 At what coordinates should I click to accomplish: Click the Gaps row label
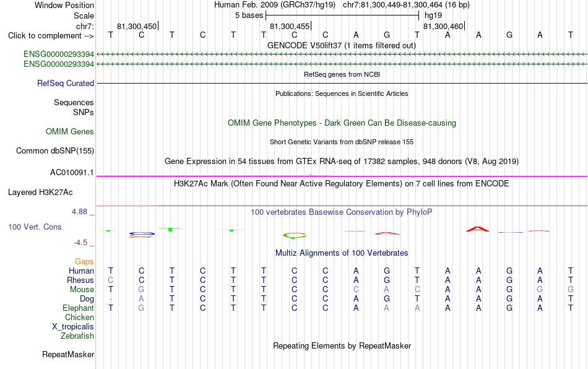pos(84,261)
